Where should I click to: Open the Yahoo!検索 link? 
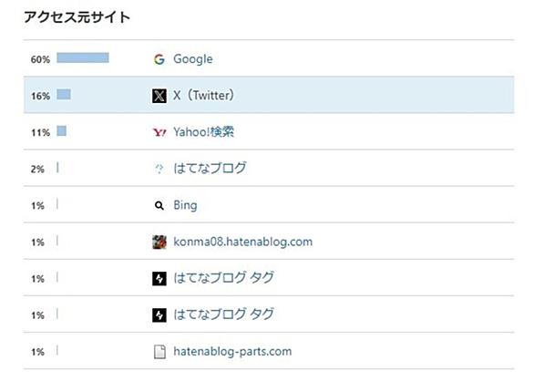click(x=203, y=132)
